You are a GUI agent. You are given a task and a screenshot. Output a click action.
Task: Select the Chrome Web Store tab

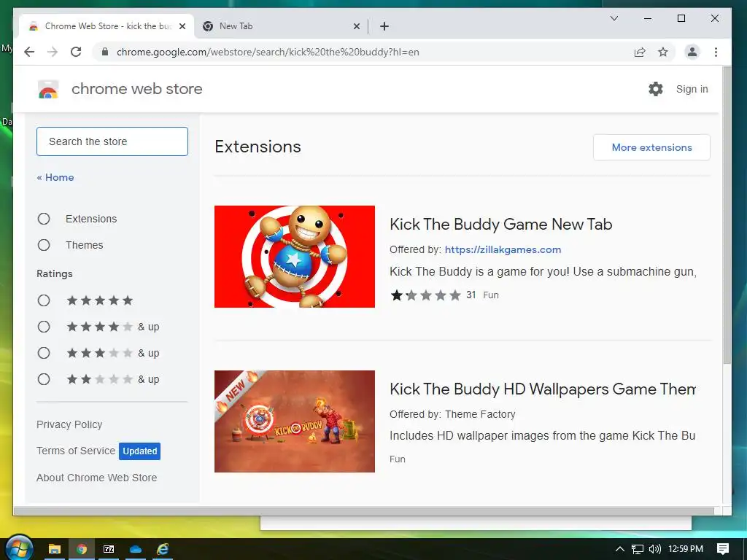point(107,26)
